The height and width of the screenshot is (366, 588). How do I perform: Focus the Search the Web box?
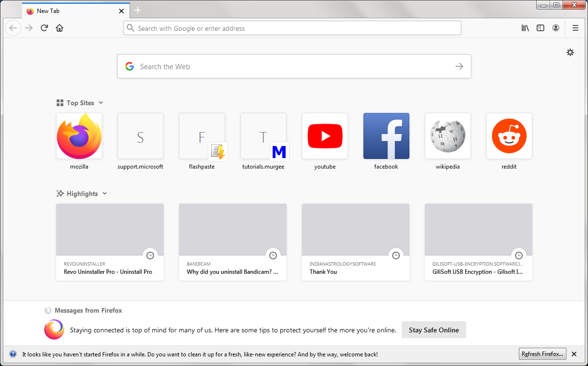pos(294,66)
